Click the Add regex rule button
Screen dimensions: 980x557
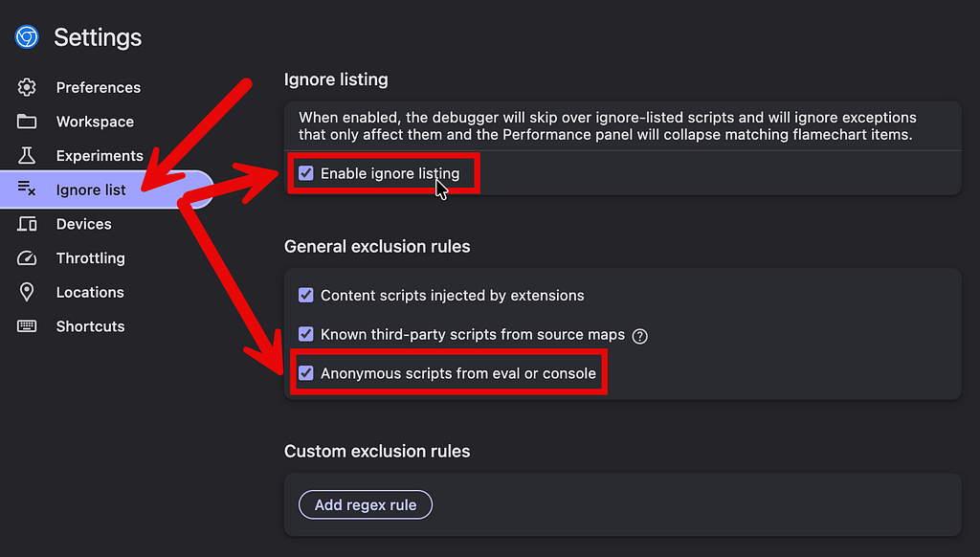[x=366, y=504]
